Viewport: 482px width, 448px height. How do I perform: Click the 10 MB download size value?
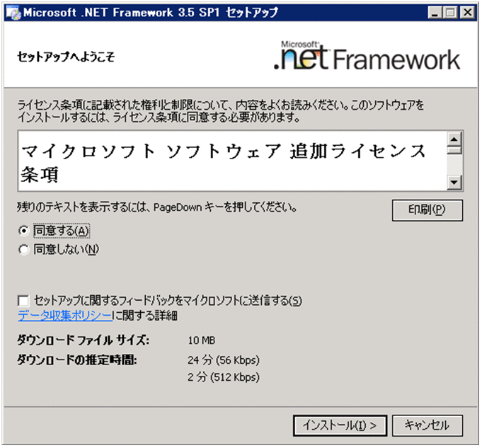coord(201,340)
